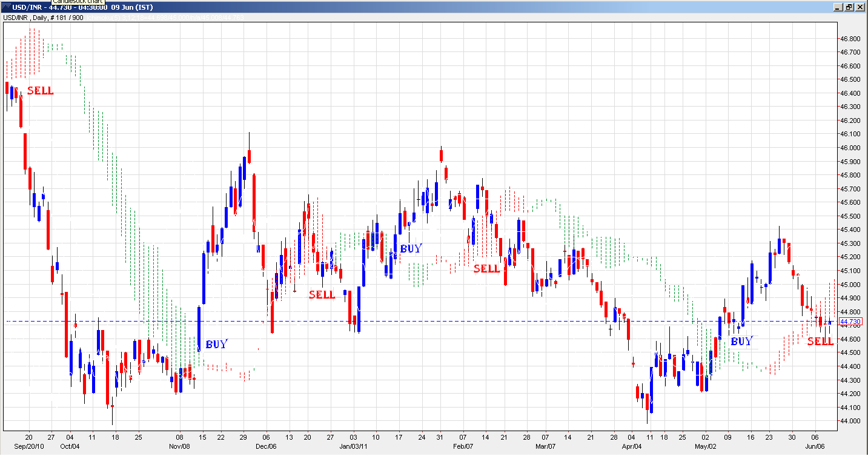Click the BUY signal in mid-November
Screen dimensions: 868x456
pos(216,344)
